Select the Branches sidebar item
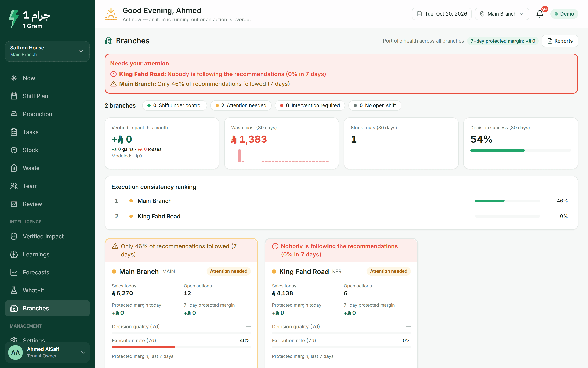 (x=47, y=308)
